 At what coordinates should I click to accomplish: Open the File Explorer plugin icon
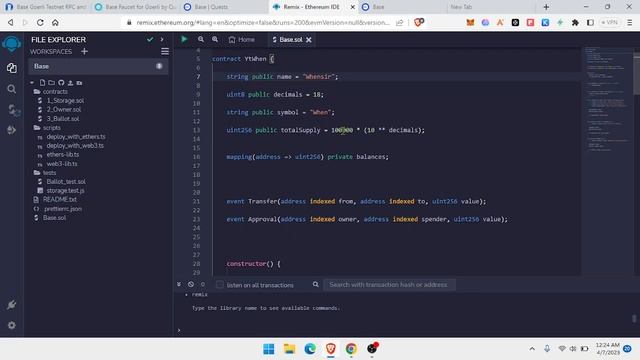[x=11, y=68]
